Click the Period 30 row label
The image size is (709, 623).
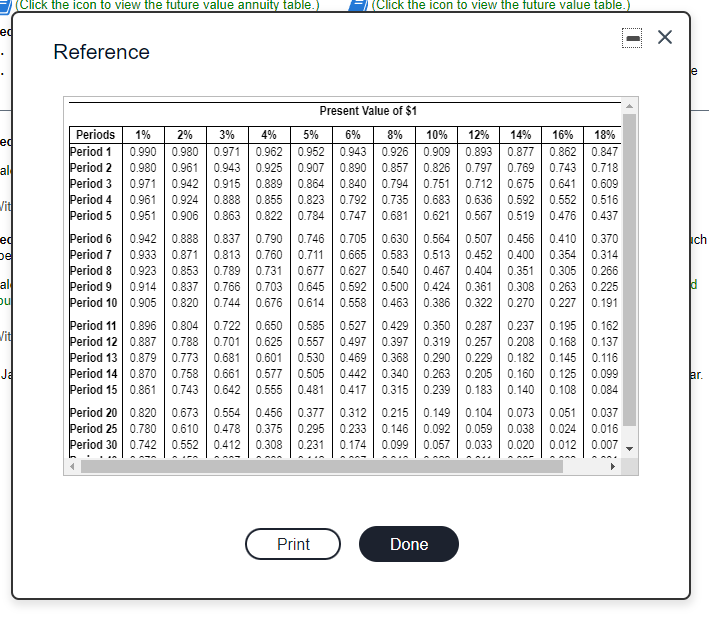pos(94,444)
